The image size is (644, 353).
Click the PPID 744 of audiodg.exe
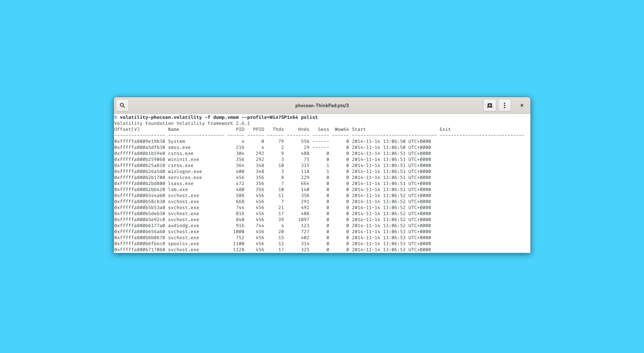tap(260, 226)
